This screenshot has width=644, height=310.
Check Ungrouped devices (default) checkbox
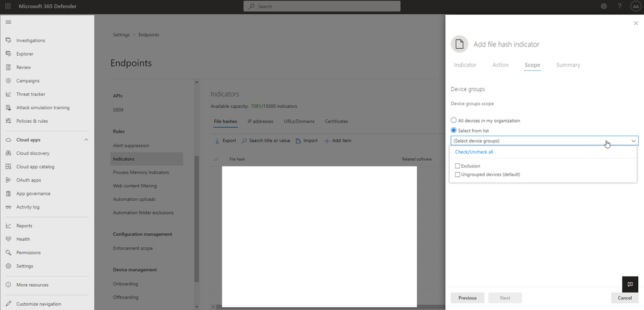tap(458, 174)
